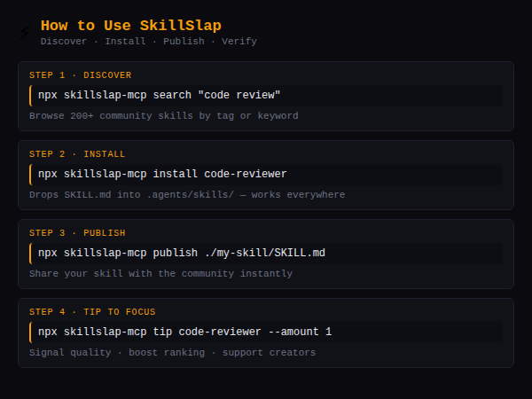
Task: Click the orange accent bar on tip command
Action: [x=30, y=332]
